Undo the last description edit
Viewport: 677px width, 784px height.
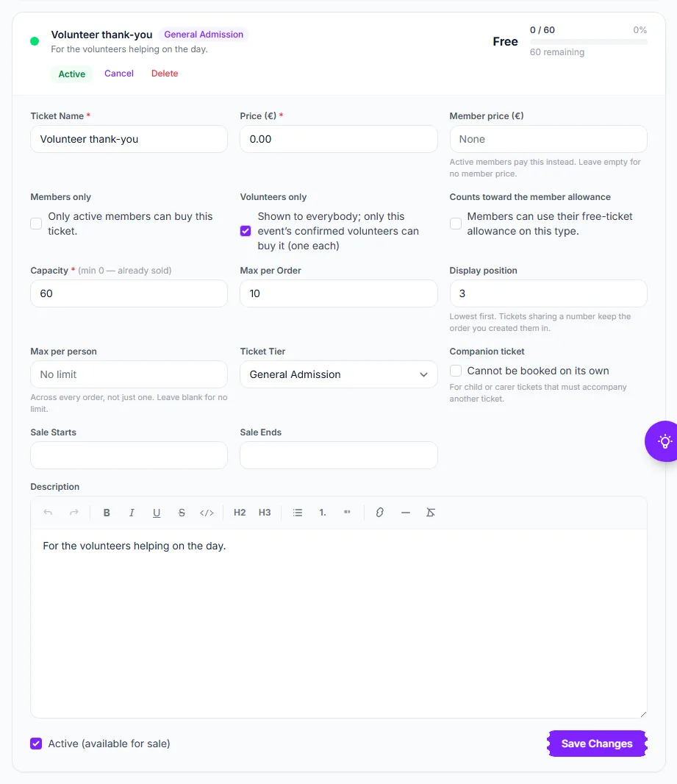point(48,513)
